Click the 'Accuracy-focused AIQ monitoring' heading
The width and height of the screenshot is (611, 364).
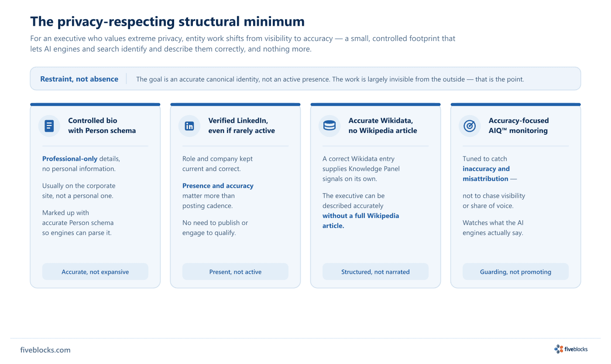pyautogui.click(x=518, y=126)
